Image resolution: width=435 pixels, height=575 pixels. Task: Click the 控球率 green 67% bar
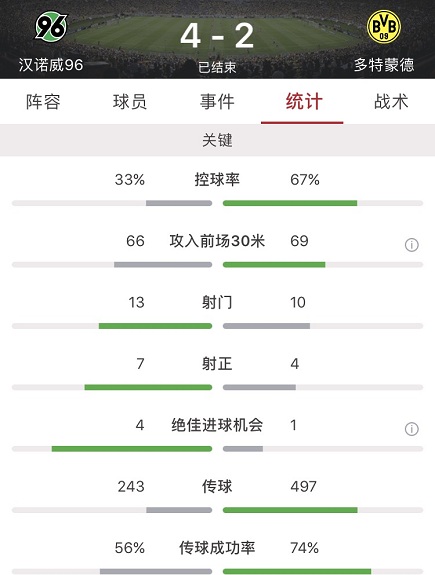click(290, 203)
